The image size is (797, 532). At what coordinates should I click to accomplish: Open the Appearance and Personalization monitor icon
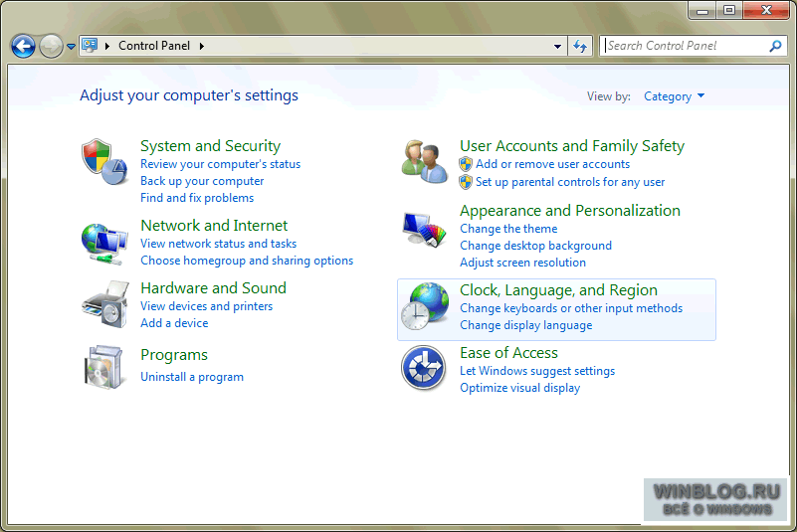425,229
